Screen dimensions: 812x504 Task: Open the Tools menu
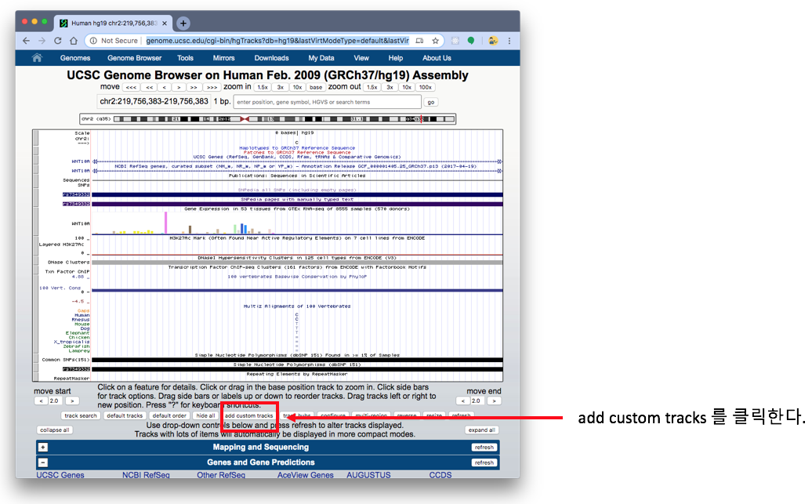click(x=186, y=58)
